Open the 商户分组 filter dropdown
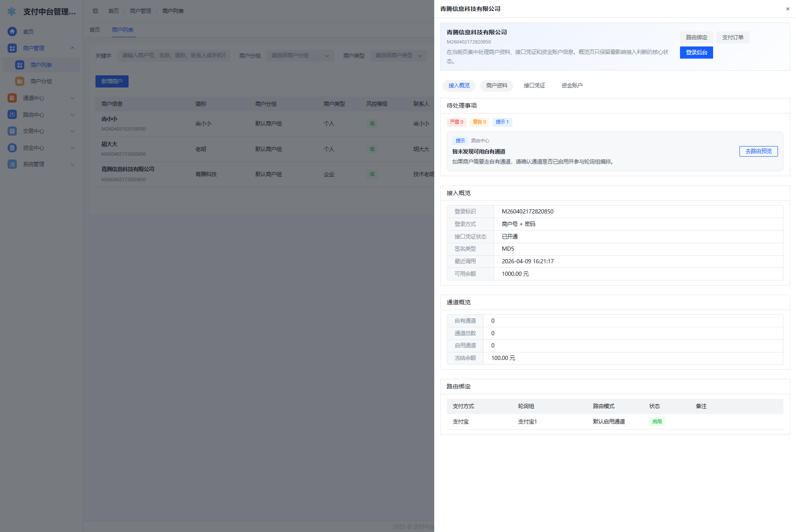 pyautogui.click(x=300, y=56)
